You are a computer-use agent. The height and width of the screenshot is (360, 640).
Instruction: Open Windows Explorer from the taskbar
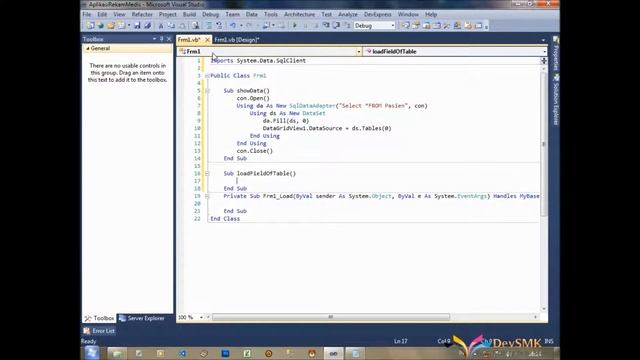[117, 353]
